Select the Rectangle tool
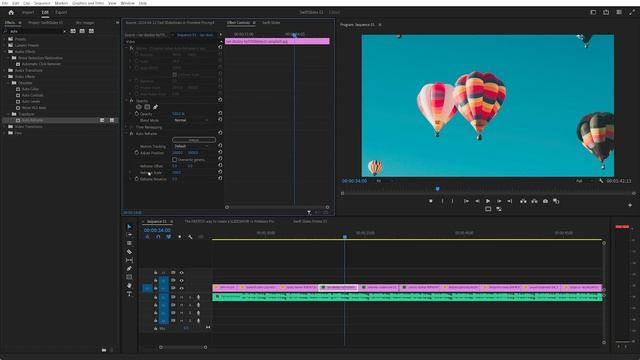The height and width of the screenshot is (360, 640). coord(129,277)
